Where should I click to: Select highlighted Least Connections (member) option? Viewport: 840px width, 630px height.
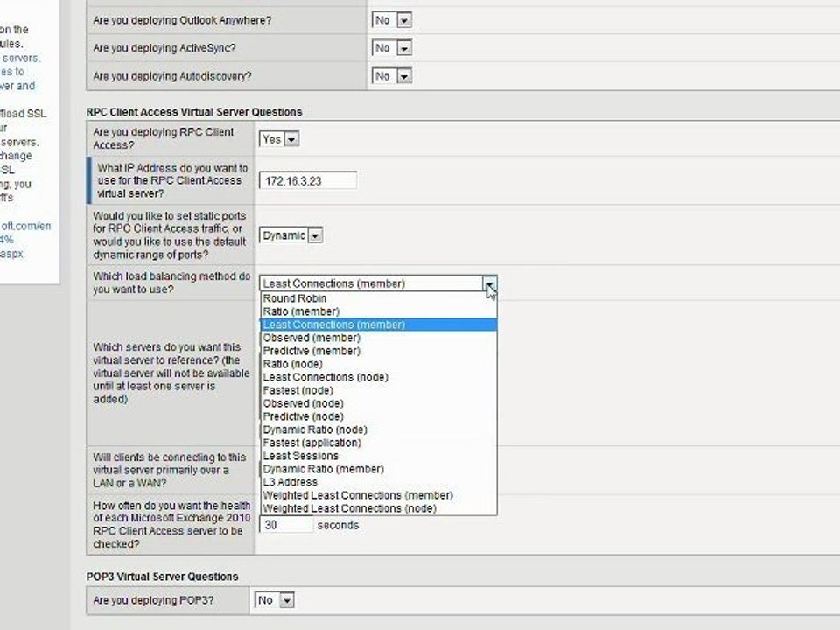pos(379,325)
